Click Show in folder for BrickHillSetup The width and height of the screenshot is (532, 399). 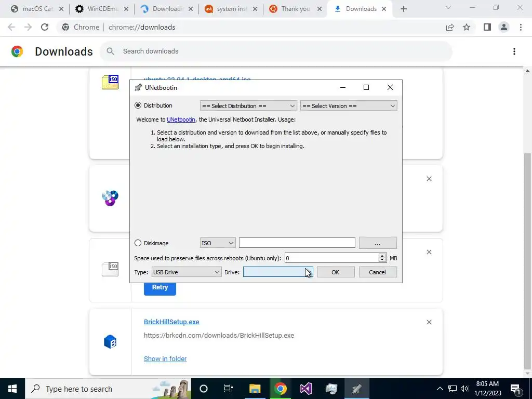point(165,358)
